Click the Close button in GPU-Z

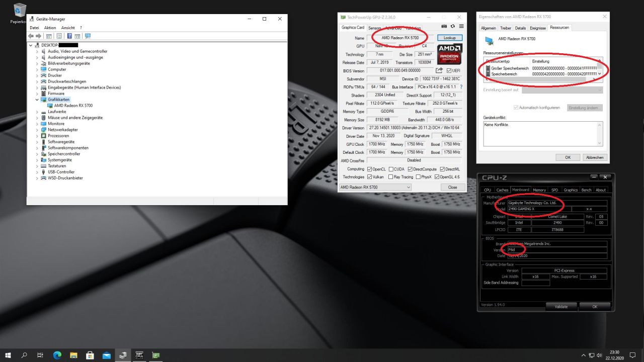pyautogui.click(x=452, y=187)
